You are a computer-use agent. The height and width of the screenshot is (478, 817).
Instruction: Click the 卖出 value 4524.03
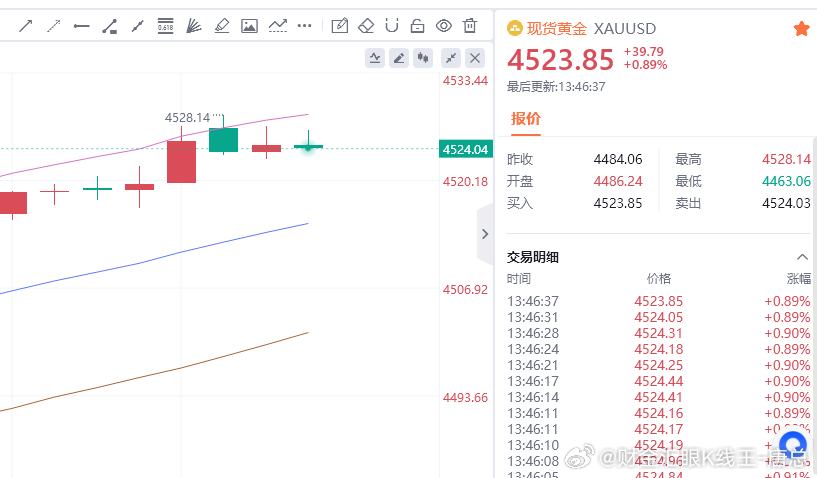click(x=786, y=203)
